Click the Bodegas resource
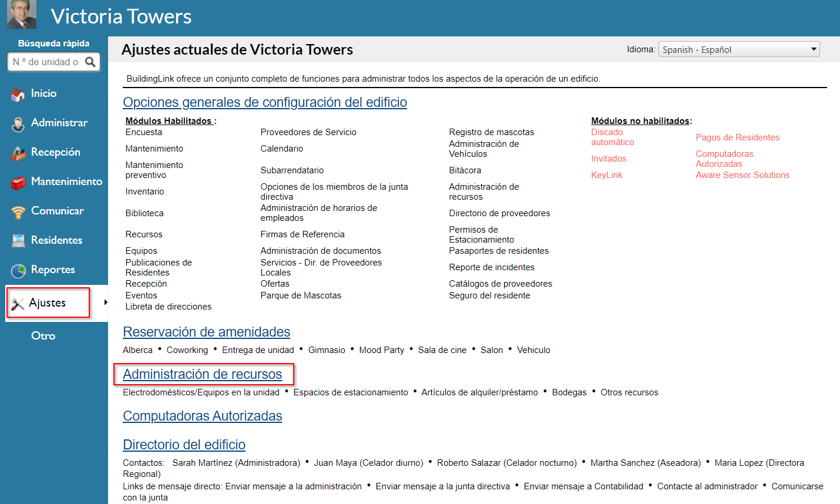This screenshot has height=504, width=840. tap(569, 392)
